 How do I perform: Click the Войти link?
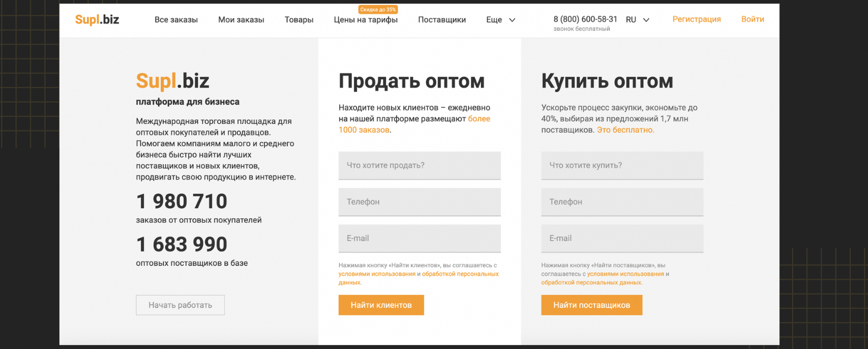tap(752, 19)
